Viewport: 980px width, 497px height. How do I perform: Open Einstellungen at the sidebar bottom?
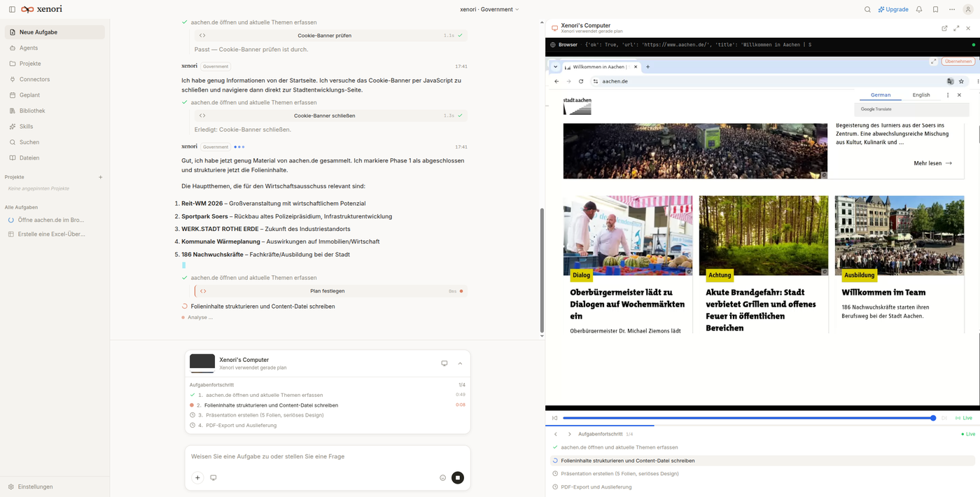(35, 486)
